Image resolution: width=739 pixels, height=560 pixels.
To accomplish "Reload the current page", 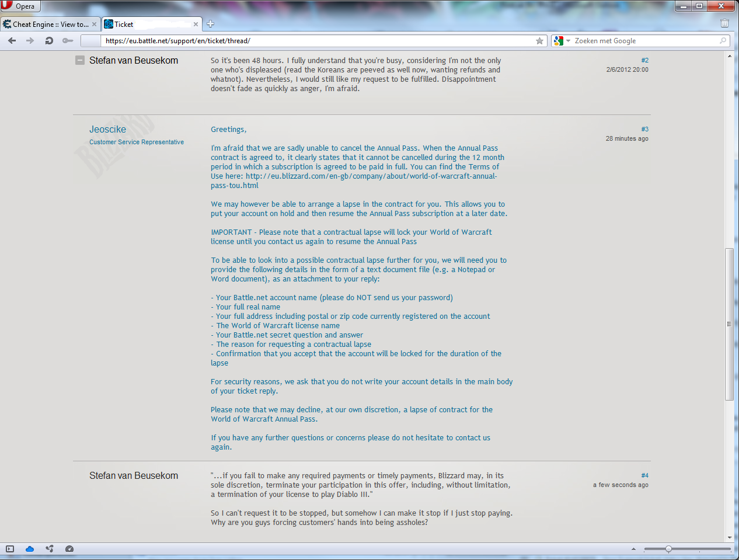I will [x=49, y=41].
